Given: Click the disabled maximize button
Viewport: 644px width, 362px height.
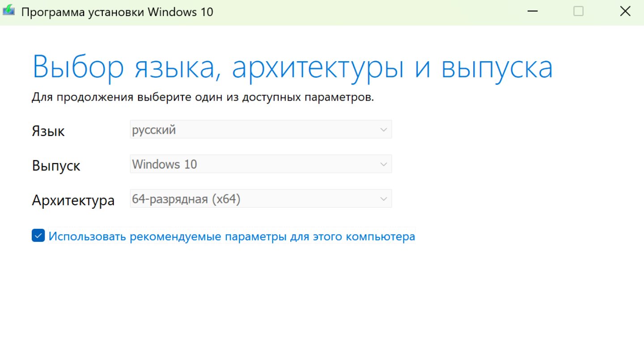Looking at the screenshot, I should (x=579, y=12).
